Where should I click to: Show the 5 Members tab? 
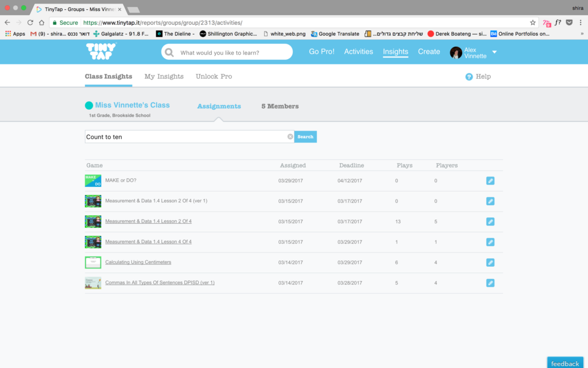point(280,106)
